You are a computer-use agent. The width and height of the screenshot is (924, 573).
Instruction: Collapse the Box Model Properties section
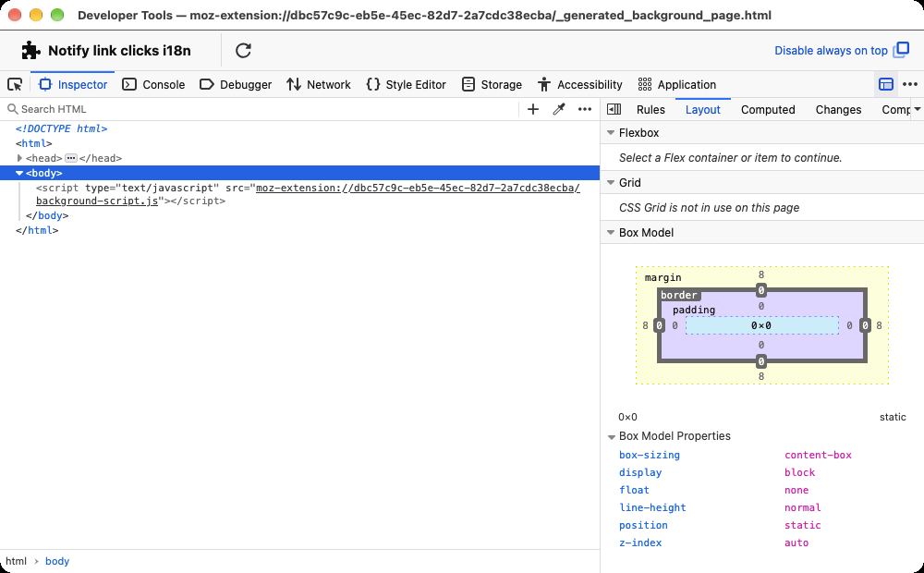(x=612, y=437)
